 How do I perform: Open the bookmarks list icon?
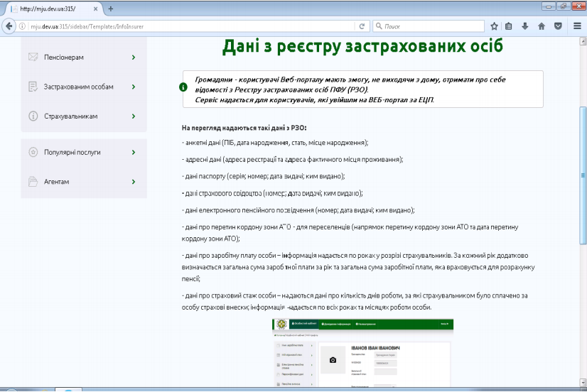coord(508,26)
